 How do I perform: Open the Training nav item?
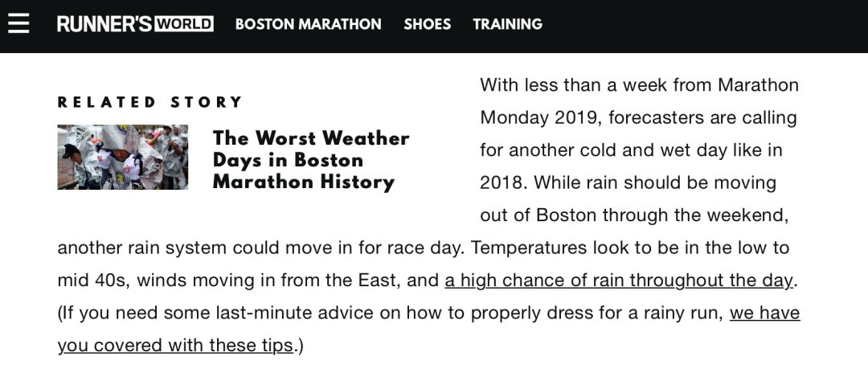(x=508, y=24)
